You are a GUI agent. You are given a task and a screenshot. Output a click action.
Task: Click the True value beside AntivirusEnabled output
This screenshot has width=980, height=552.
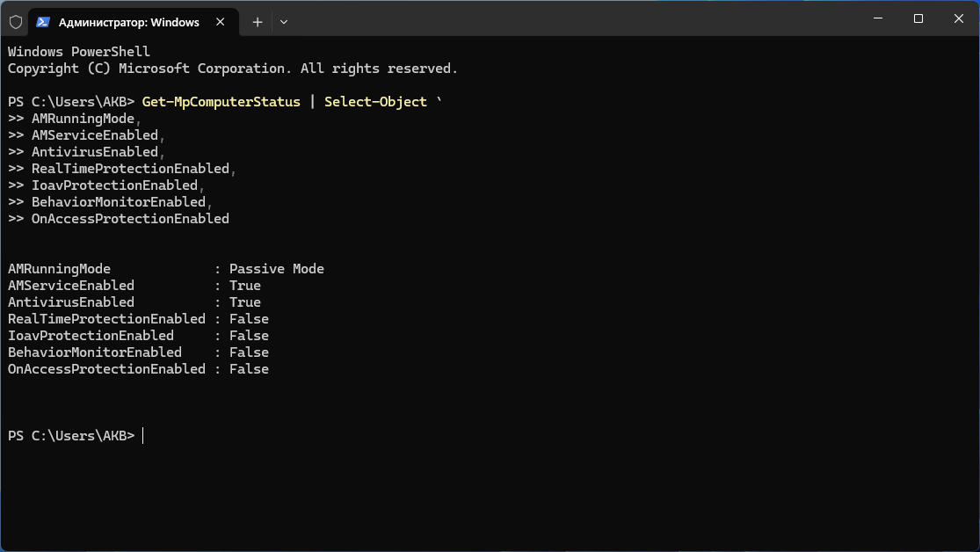pyautogui.click(x=245, y=302)
